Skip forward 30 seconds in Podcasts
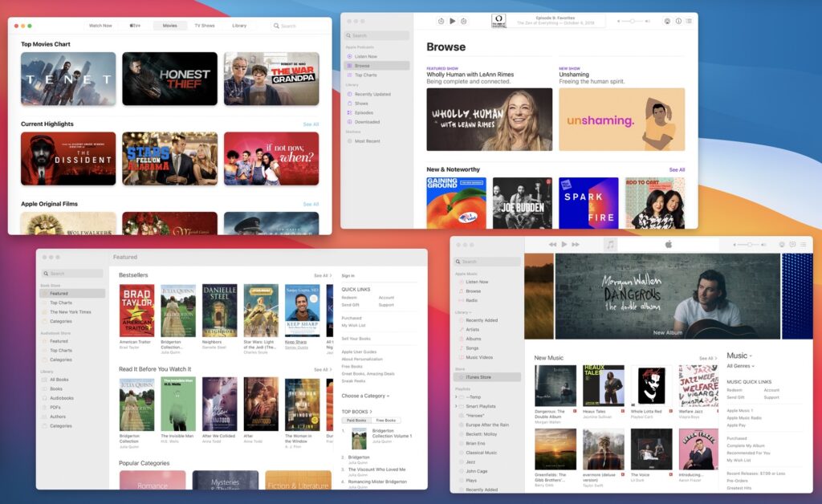The width and height of the screenshot is (822, 504). [463, 21]
